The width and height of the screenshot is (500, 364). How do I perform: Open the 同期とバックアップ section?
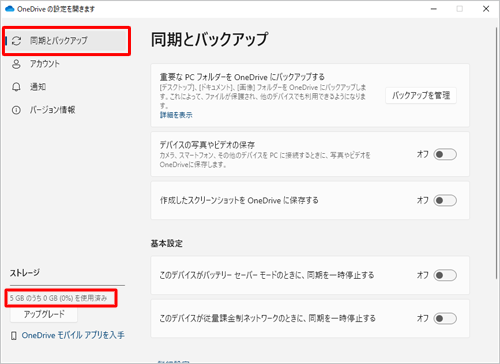66,41
